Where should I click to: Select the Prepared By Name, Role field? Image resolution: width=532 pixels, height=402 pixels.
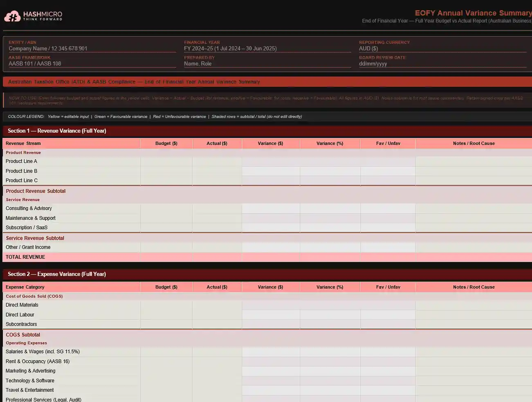click(x=267, y=64)
